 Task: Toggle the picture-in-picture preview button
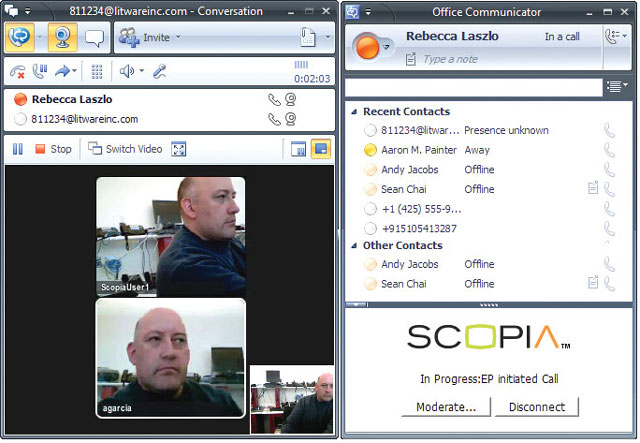pyautogui.click(x=320, y=149)
